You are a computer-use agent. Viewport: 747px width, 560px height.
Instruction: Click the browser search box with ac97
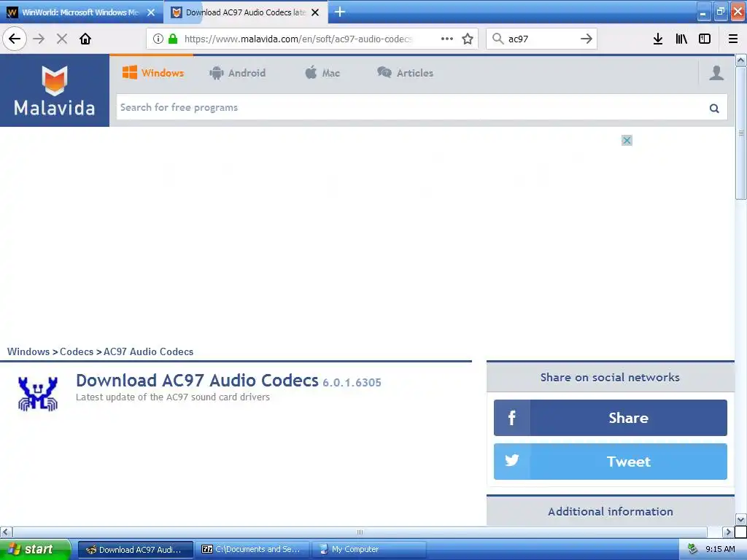541,39
